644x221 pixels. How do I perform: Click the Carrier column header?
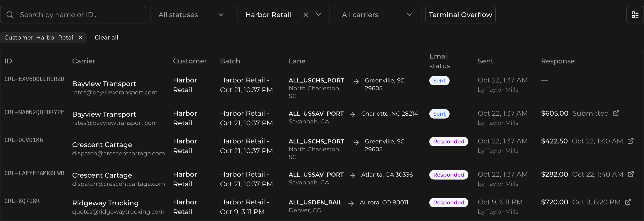(x=84, y=61)
